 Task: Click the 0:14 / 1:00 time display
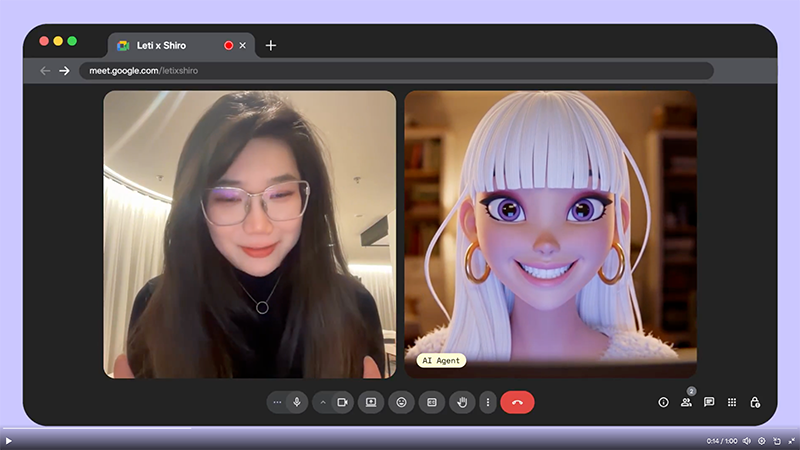[x=722, y=441]
